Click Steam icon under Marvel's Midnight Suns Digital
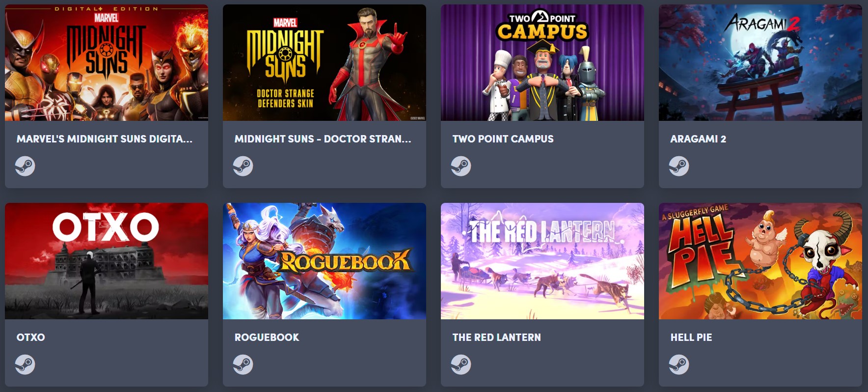Image resolution: width=868 pixels, height=392 pixels. (x=25, y=166)
